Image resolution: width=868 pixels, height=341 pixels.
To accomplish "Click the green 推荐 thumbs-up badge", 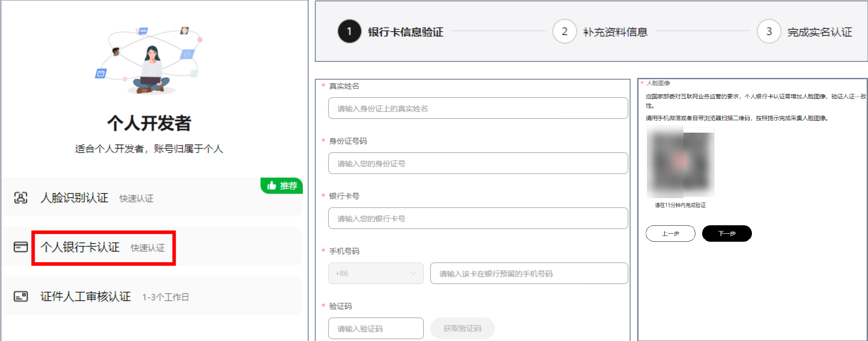I will pos(282,186).
